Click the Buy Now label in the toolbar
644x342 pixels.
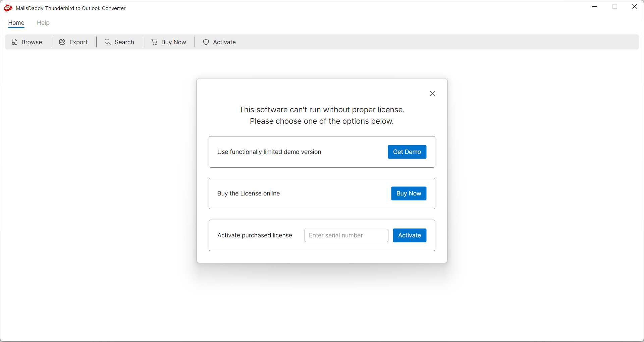click(x=174, y=42)
